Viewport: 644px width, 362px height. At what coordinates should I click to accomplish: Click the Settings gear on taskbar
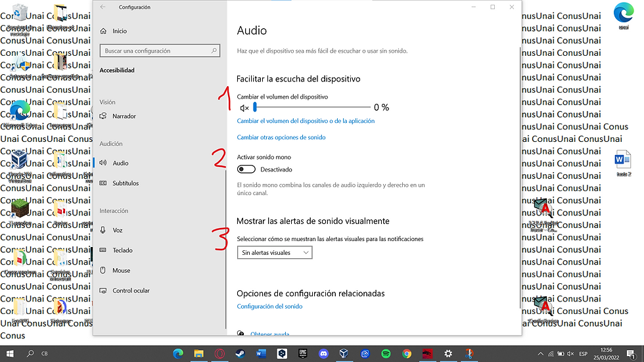point(448,353)
